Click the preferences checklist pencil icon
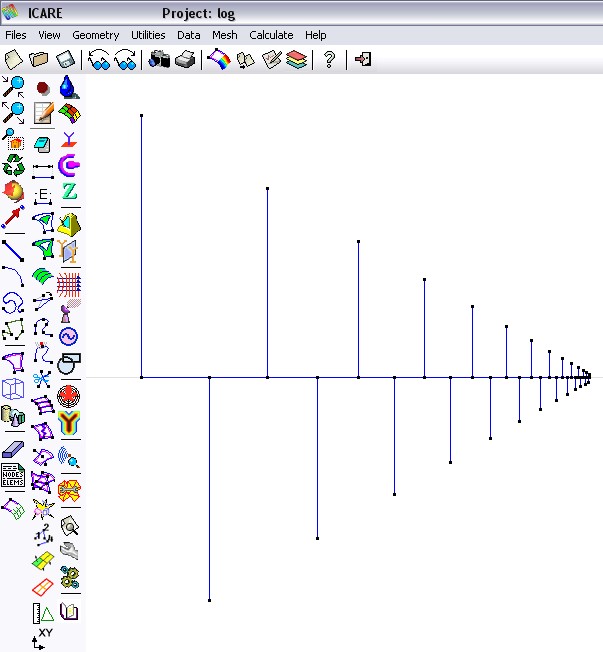This screenshot has width=603, height=652. (x=271, y=60)
